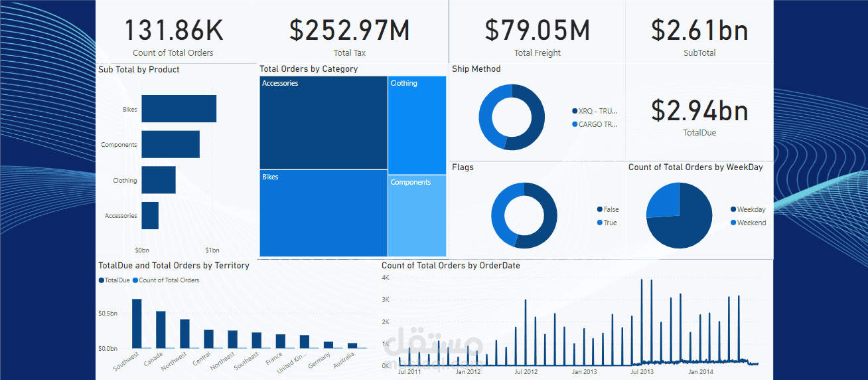The width and height of the screenshot is (868, 380).
Task: Select the Germany bar in Territory chart
Action: [328, 345]
